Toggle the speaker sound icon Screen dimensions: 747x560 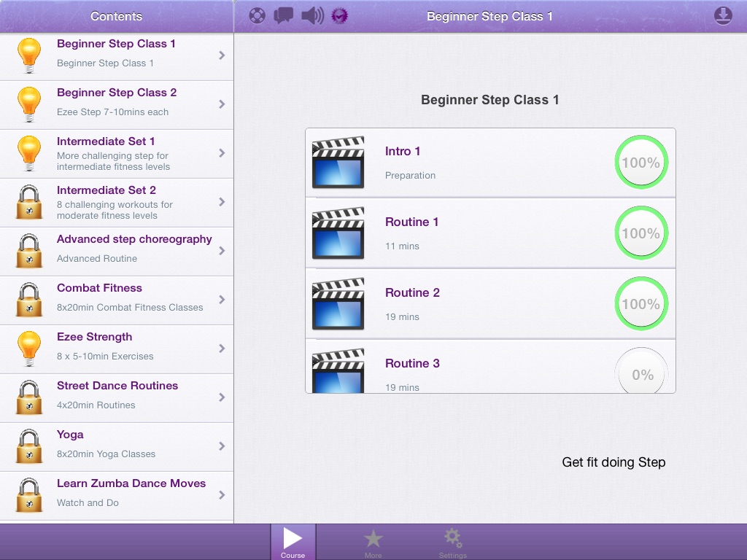click(x=312, y=16)
